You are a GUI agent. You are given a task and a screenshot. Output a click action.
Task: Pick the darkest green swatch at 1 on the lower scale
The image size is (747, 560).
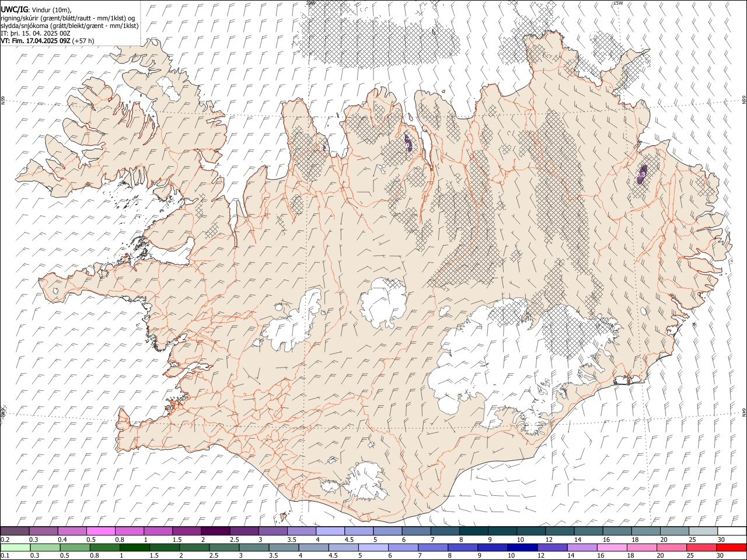[134, 547]
